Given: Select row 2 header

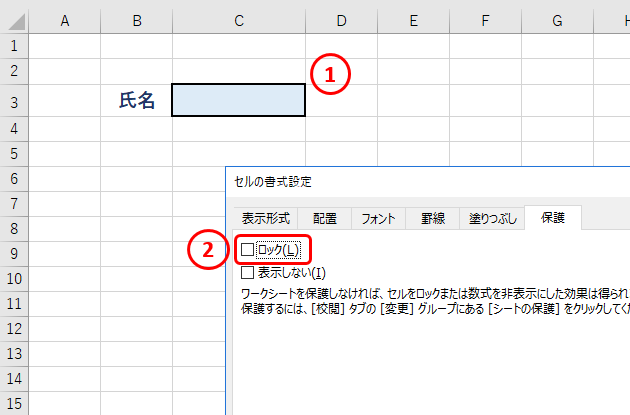Looking at the screenshot, I should pyautogui.click(x=14, y=71).
